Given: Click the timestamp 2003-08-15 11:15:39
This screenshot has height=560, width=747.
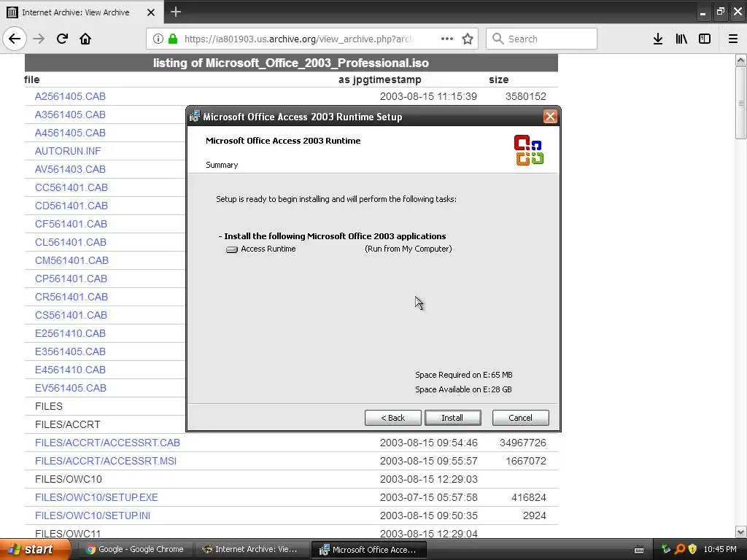Looking at the screenshot, I should 428,96.
